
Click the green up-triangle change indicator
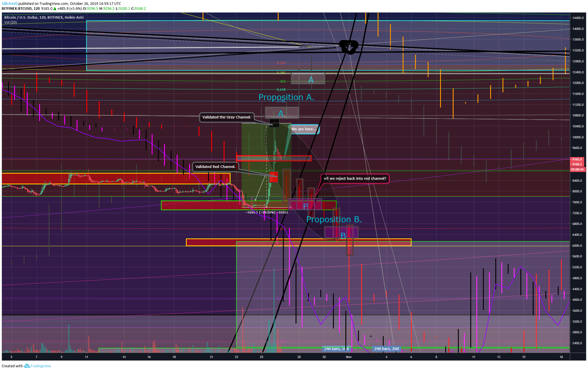pos(55,8)
